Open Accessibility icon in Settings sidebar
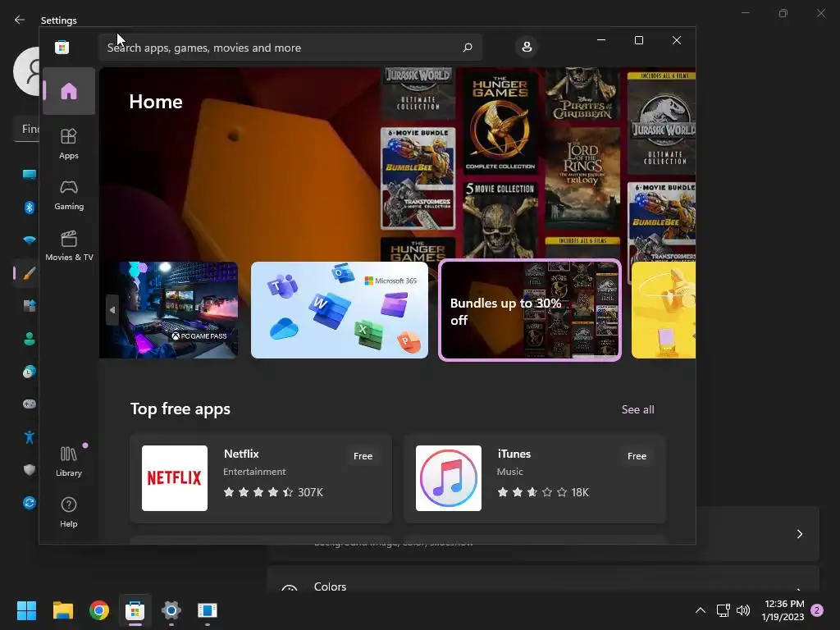The height and width of the screenshot is (630, 840). 30,436
